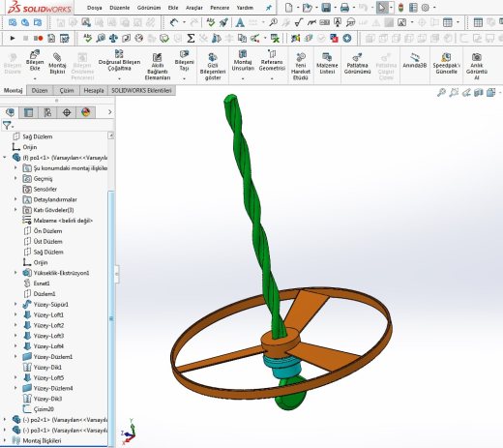Switch to the DisplayManager appearance tab

85,112
